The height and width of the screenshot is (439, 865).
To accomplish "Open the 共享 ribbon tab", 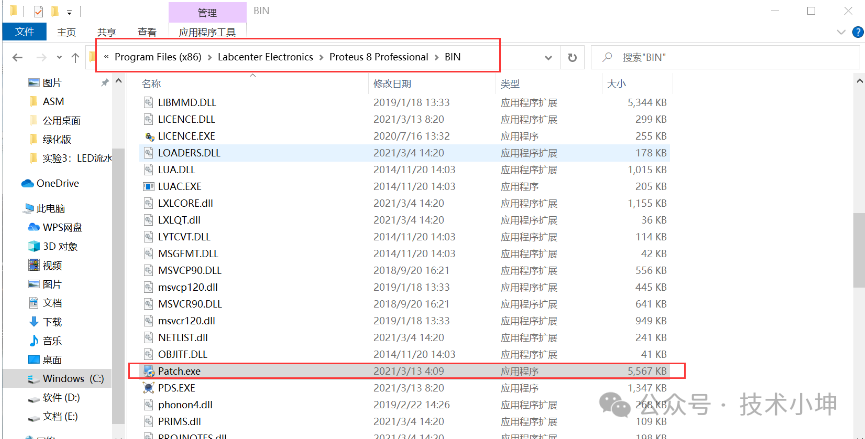I will tap(106, 33).
